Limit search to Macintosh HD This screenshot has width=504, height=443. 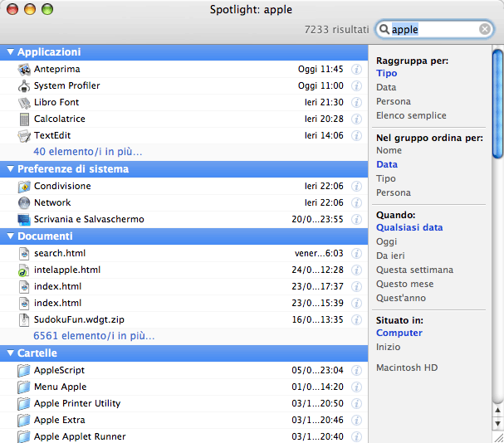(407, 368)
